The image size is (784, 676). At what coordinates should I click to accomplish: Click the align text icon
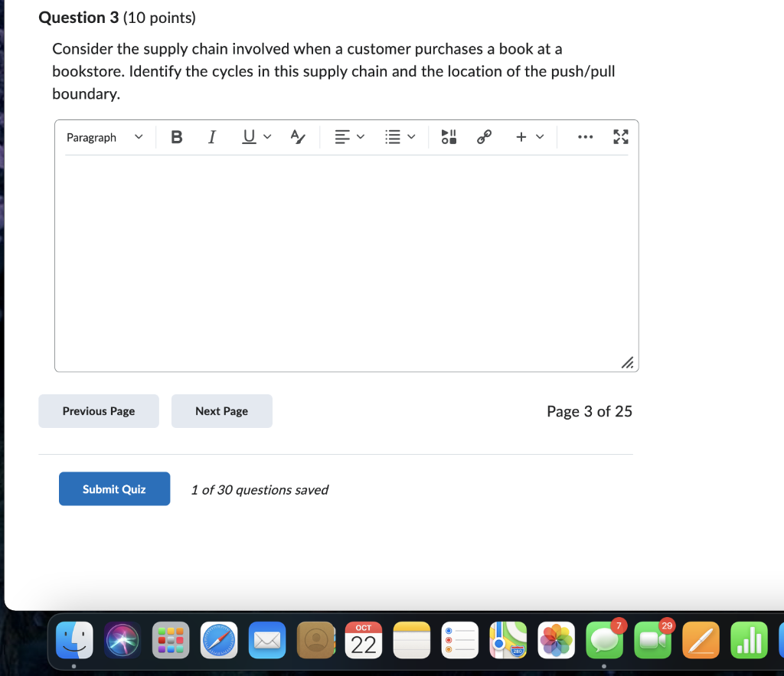click(x=342, y=137)
